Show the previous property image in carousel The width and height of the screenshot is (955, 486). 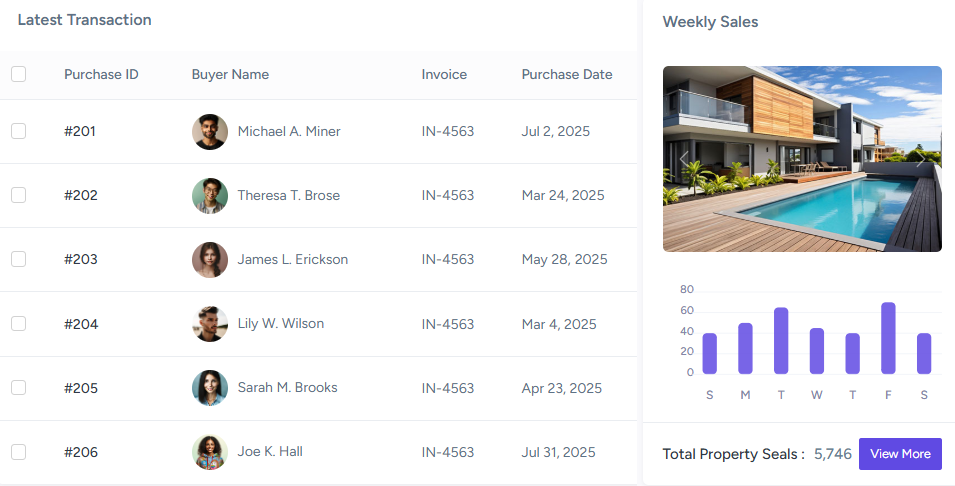[x=685, y=159]
